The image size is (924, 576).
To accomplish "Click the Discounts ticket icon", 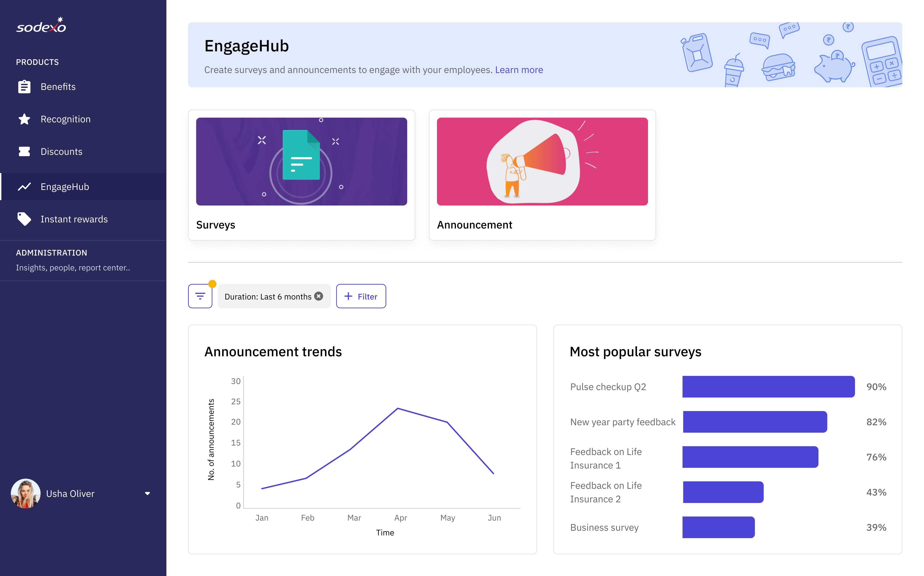I will (24, 152).
